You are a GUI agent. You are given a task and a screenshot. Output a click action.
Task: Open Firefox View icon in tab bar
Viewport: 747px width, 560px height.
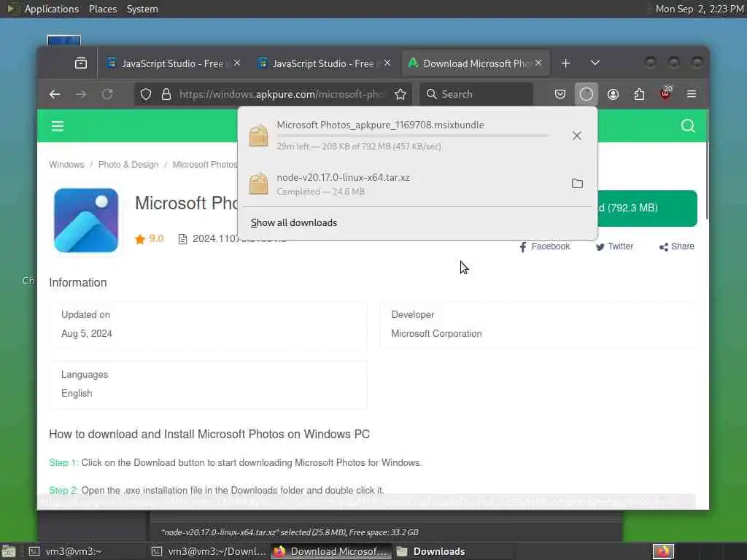pos(81,63)
